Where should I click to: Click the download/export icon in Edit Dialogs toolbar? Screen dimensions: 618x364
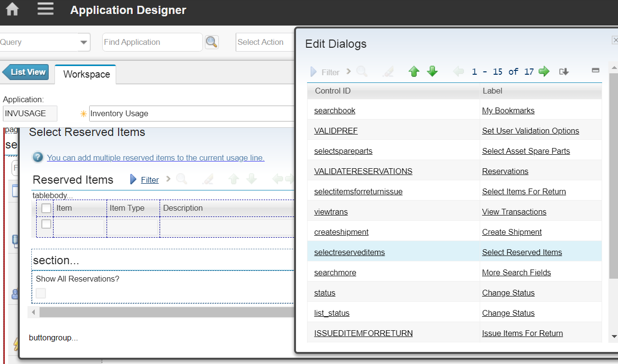563,71
